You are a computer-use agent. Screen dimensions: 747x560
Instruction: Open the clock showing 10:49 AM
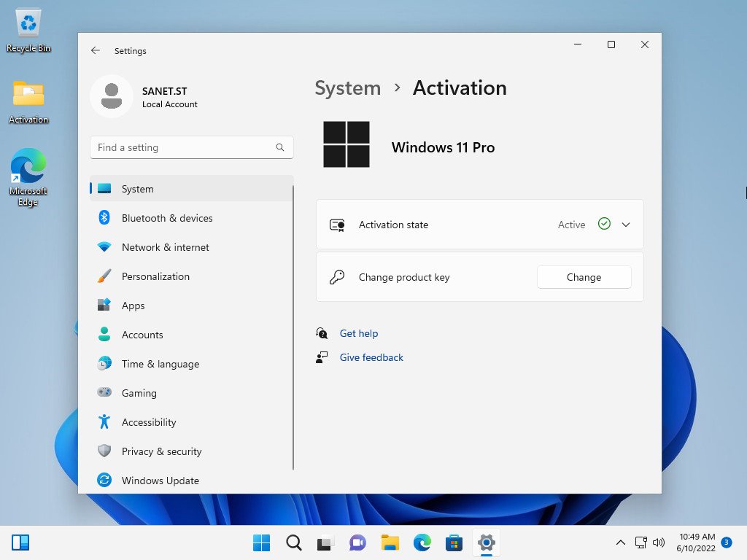696,542
